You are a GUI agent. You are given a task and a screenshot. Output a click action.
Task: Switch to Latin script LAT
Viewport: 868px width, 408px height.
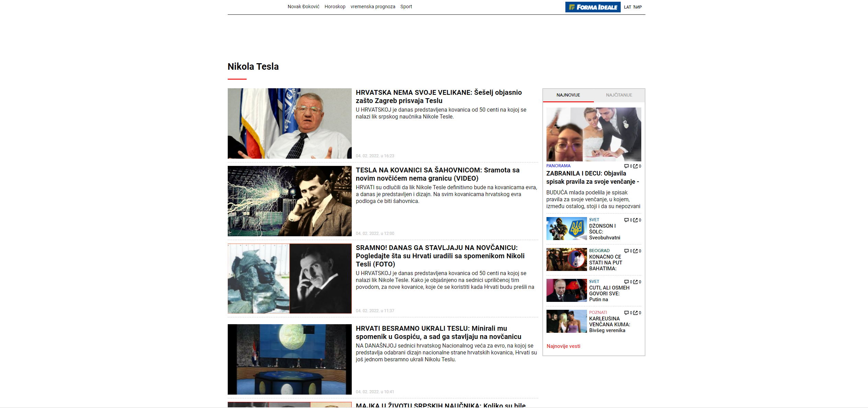[627, 7]
